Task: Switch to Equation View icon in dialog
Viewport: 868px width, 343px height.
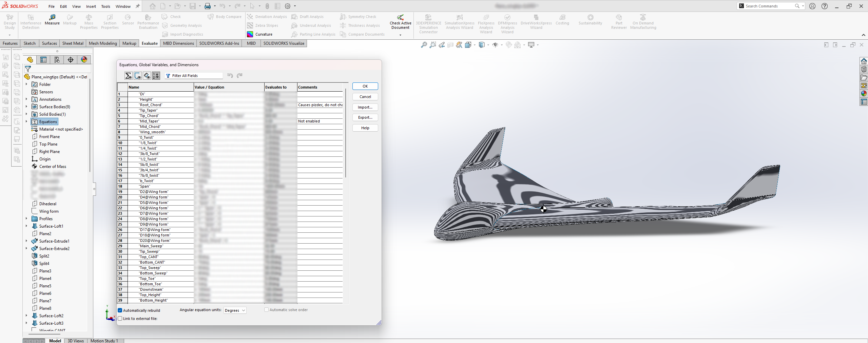Action: [x=129, y=76]
